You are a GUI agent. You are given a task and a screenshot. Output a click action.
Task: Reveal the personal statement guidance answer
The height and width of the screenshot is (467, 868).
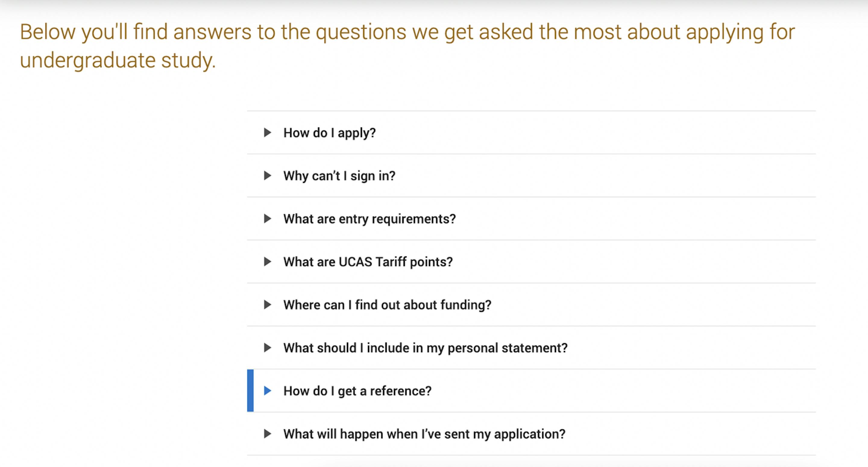(x=531, y=348)
